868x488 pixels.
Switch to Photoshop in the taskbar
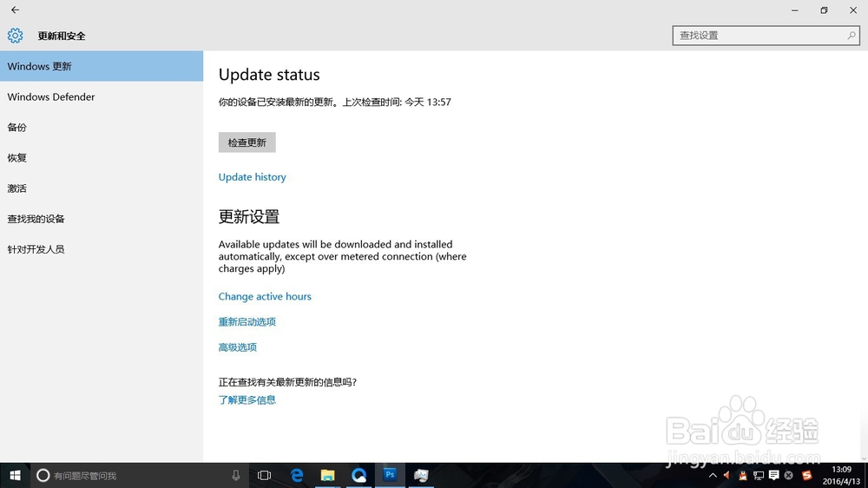[390, 475]
